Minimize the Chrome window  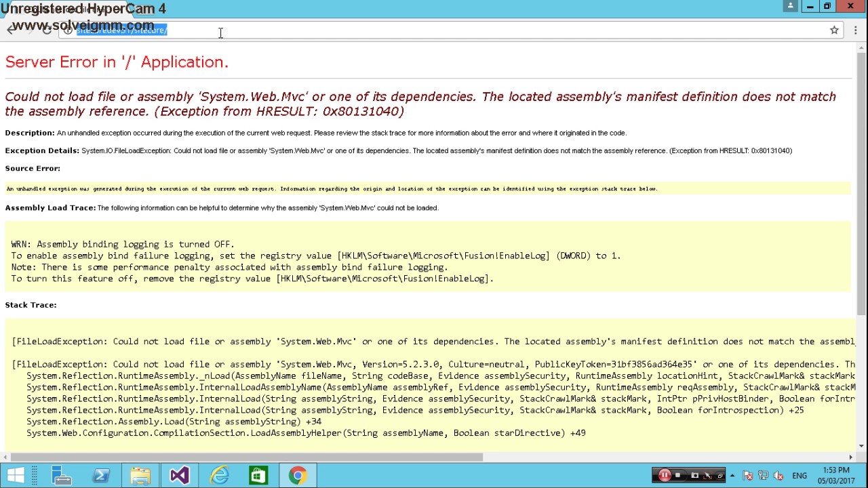point(810,6)
